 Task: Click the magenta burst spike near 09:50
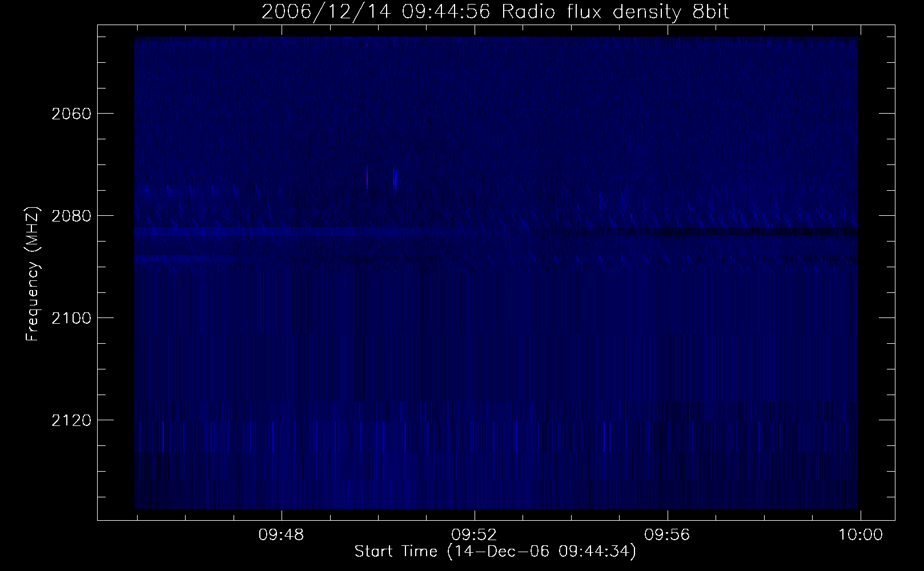click(x=367, y=179)
